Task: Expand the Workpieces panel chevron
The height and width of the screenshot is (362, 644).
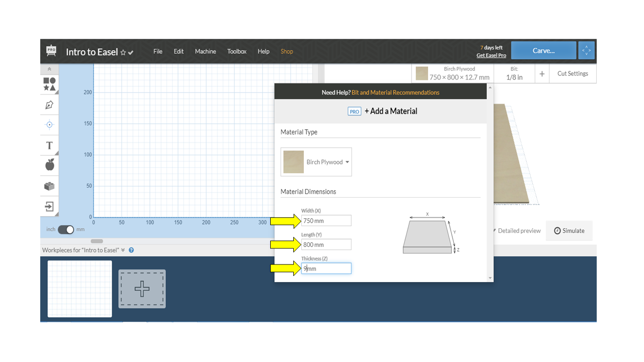Action: pos(123,250)
